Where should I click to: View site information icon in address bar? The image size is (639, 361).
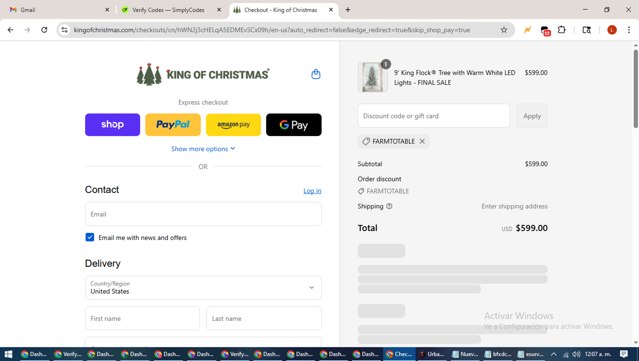64,30
